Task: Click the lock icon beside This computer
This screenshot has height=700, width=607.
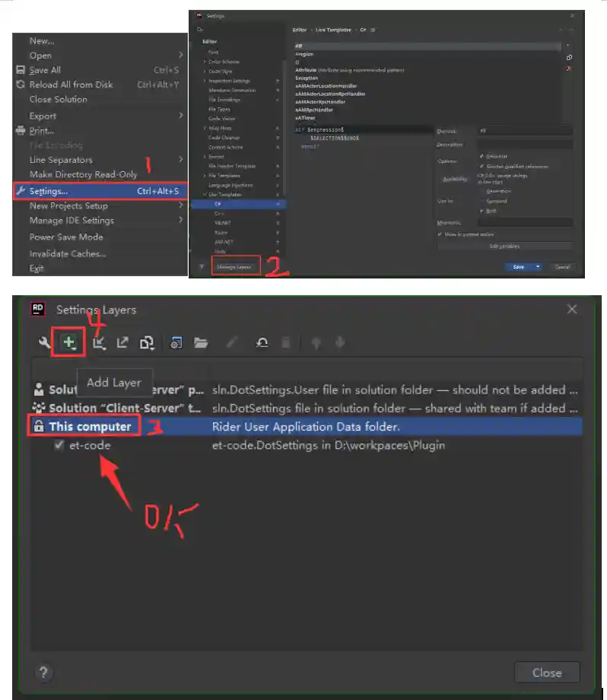Action: pyautogui.click(x=39, y=426)
